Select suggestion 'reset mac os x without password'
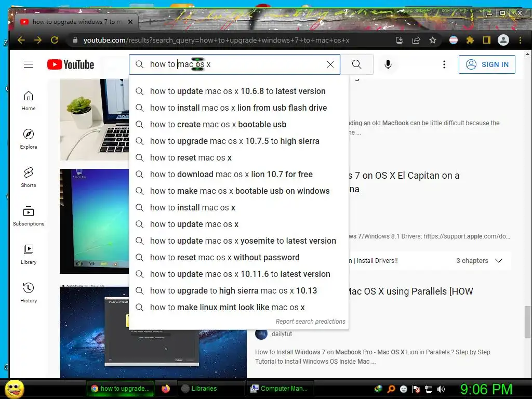The image size is (532, 399). click(238, 257)
